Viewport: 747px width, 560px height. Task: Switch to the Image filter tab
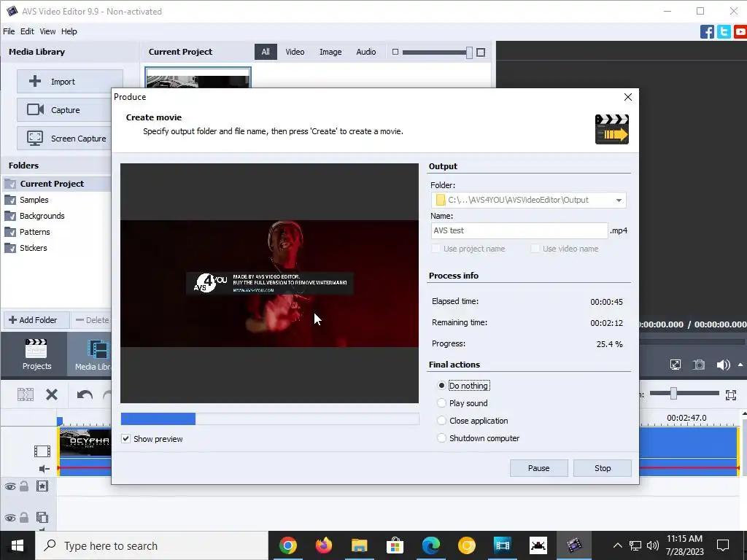pos(330,52)
